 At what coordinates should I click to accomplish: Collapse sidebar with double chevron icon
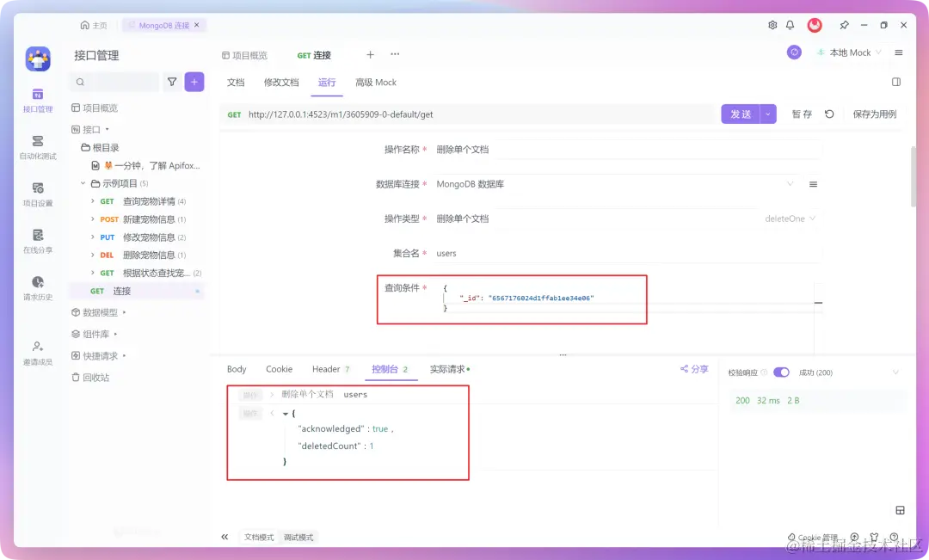click(225, 537)
